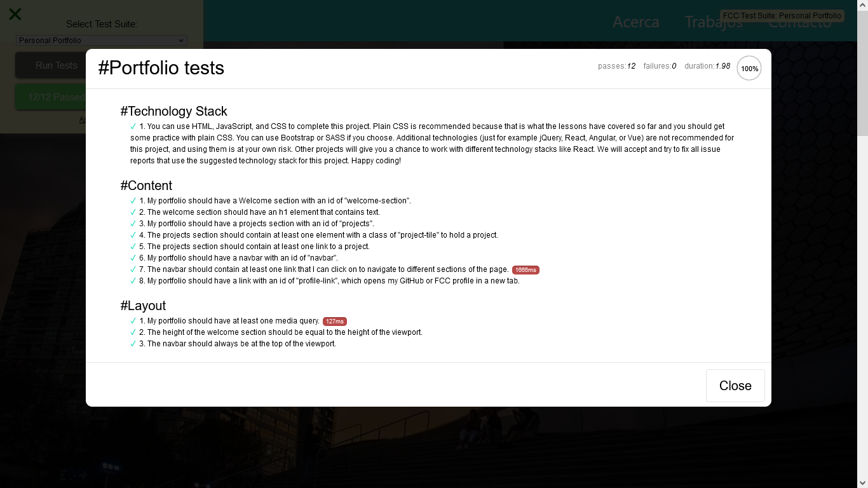Click the checkmark beside the media query test
This screenshot has width=868, height=488.
[x=133, y=321]
